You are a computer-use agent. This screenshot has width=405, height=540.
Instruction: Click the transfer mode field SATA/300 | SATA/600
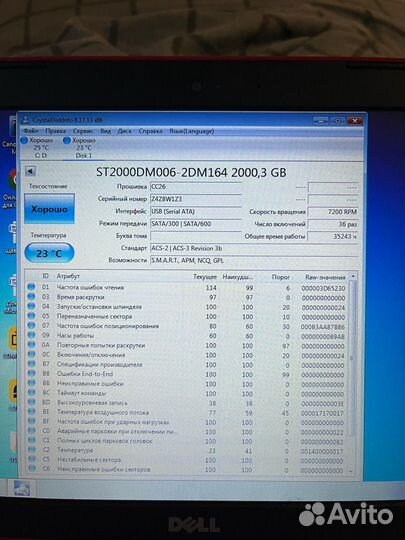pos(196,224)
